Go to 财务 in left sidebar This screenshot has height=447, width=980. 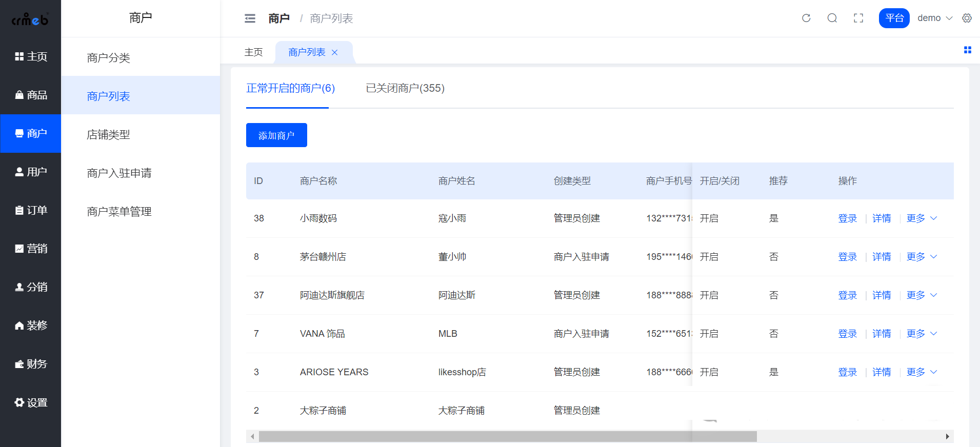[x=31, y=364]
